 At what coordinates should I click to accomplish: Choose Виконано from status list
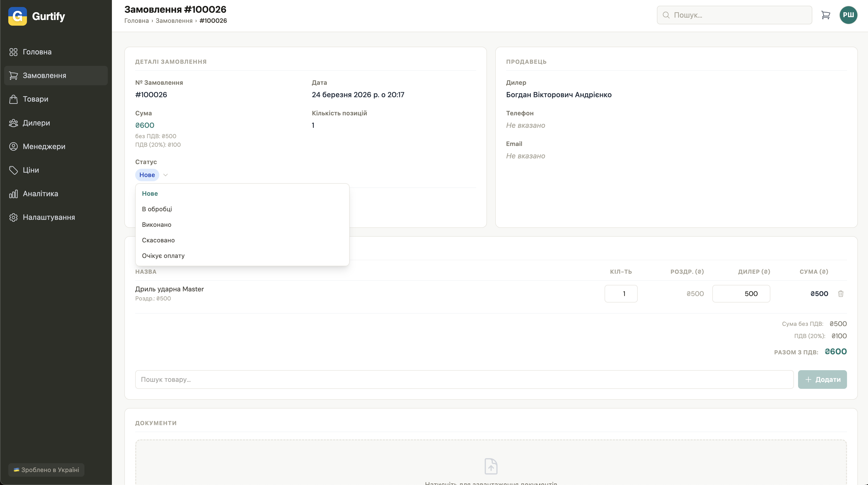[x=157, y=225]
